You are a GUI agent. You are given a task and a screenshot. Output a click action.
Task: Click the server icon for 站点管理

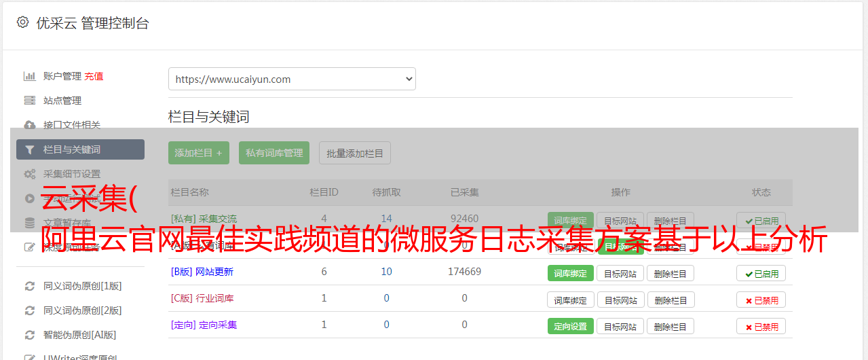coord(30,101)
